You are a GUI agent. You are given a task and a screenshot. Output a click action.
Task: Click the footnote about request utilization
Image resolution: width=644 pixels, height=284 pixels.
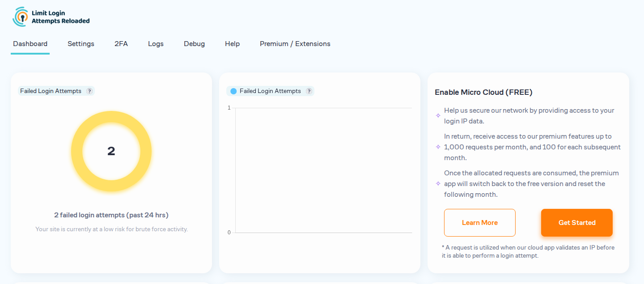pos(528,252)
